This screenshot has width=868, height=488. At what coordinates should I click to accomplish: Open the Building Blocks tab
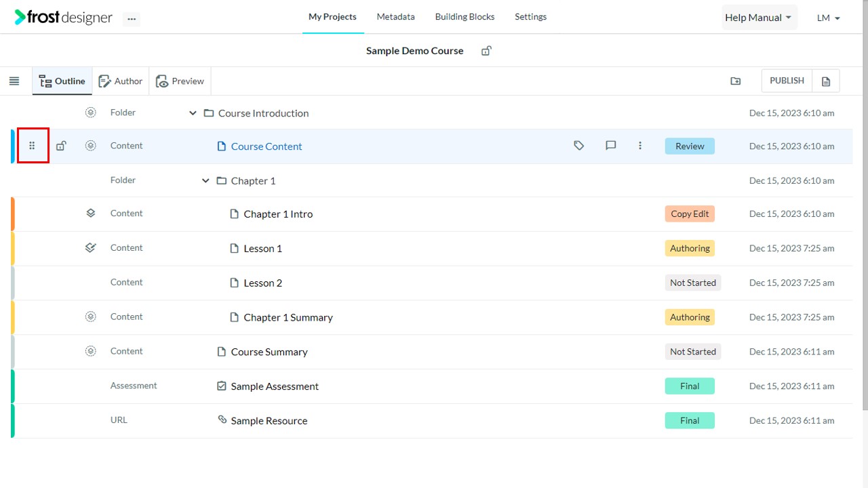click(x=465, y=17)
